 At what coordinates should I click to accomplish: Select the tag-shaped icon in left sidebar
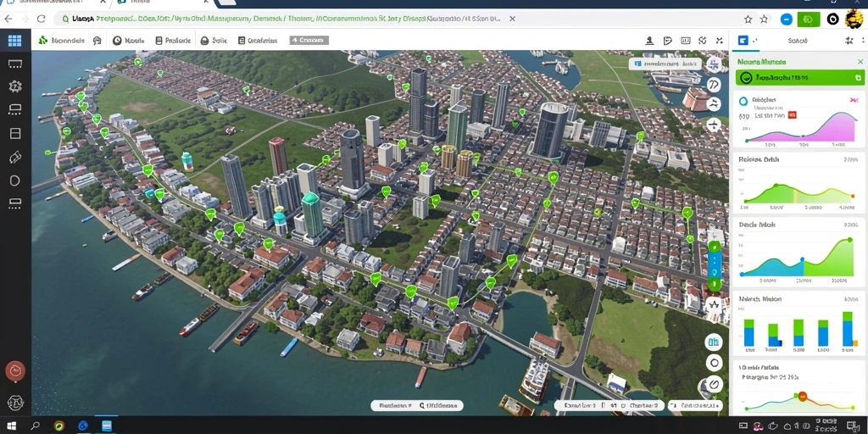pos(15,157)
